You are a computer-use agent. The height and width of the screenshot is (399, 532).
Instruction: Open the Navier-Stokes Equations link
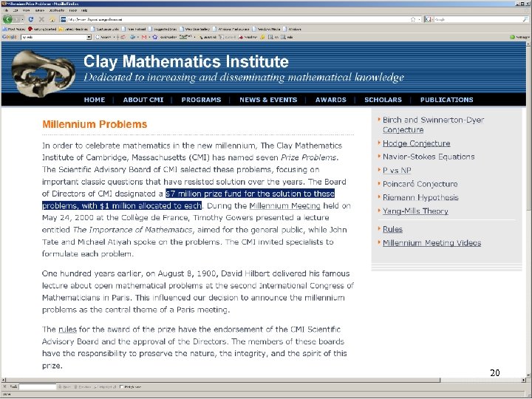click(429, 157)
